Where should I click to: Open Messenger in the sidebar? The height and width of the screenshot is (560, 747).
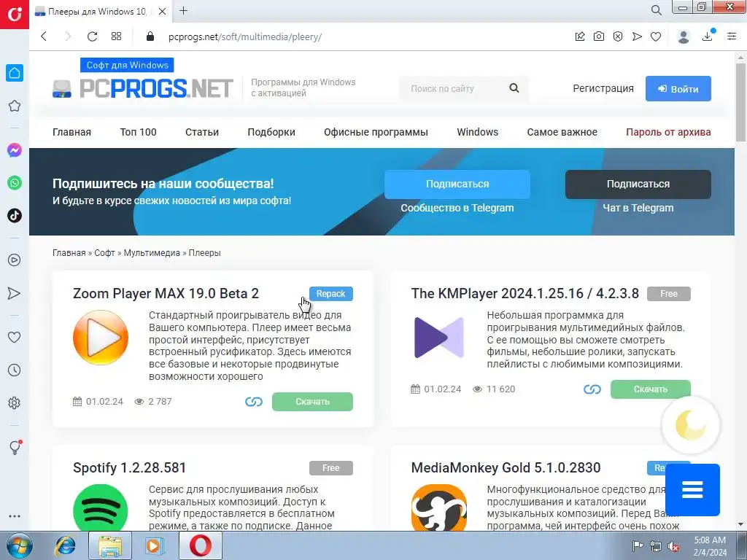(x=15, y=150)
